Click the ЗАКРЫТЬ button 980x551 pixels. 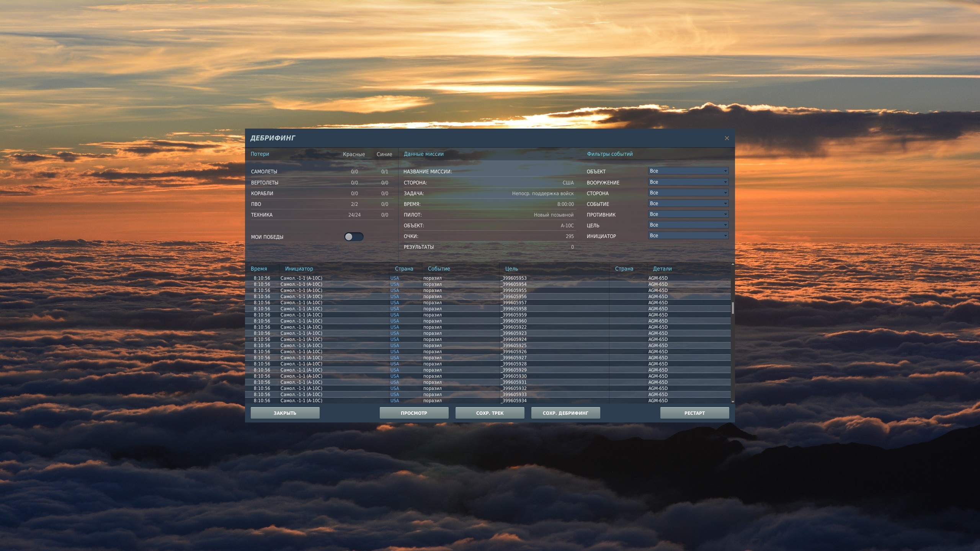coord(285,413)
